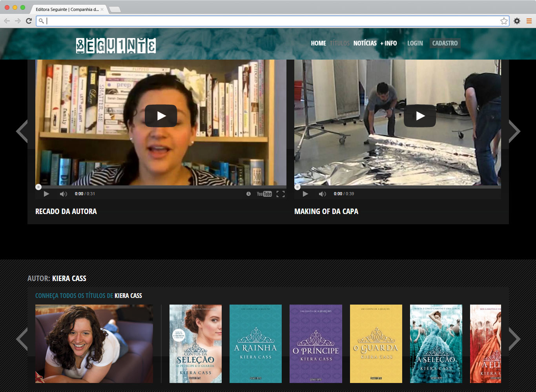
Task: Open the Notícias menu item
Action: [365, 43]
